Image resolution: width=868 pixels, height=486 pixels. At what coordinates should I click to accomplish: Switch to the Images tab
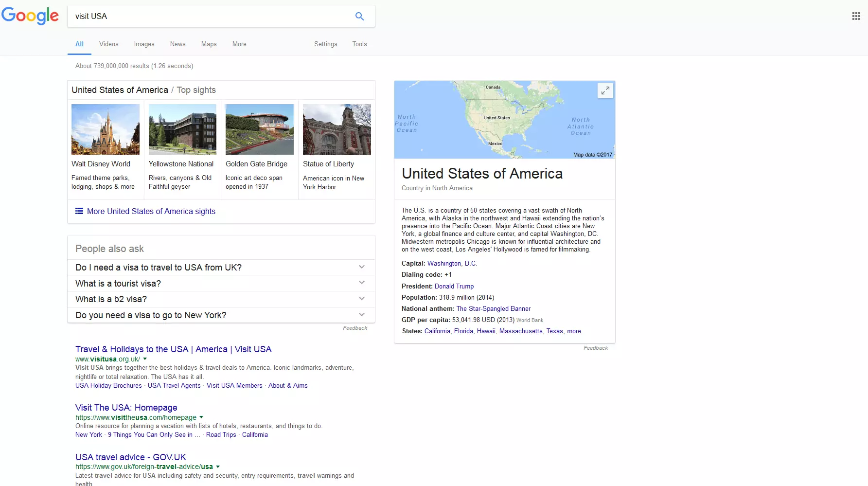(x=144, y=44)
